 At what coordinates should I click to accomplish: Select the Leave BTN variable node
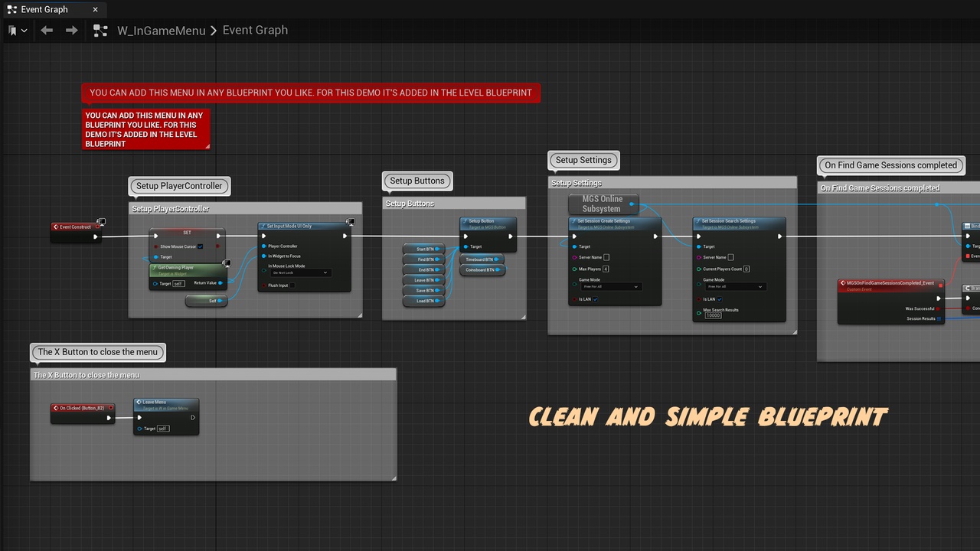tap(424, 280)
